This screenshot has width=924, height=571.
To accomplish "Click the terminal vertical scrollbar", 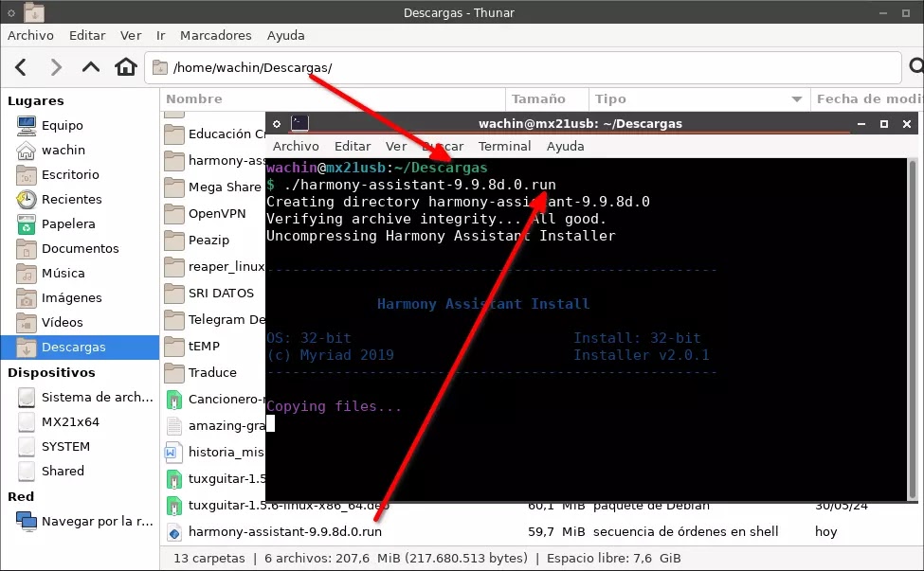I will pyautogui.click(x=913, y=330).
